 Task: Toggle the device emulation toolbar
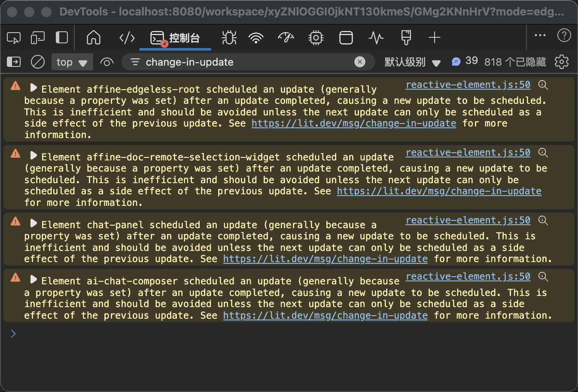[x=37, y=38]
